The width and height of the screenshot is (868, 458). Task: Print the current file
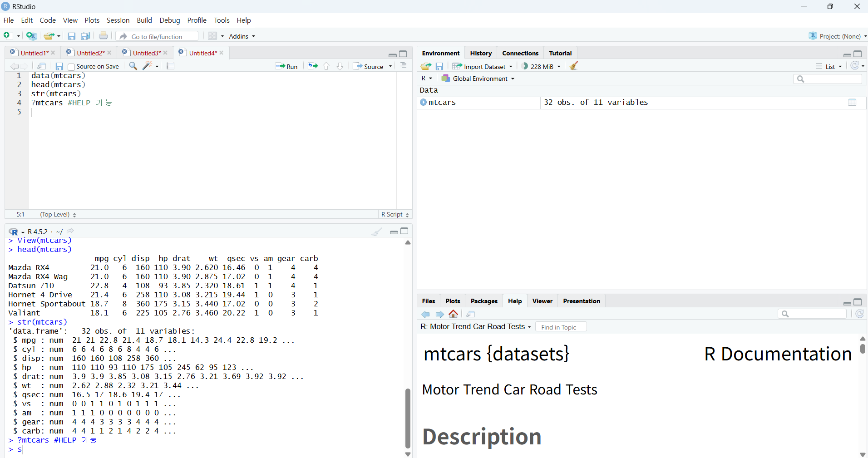pos(104,36)
